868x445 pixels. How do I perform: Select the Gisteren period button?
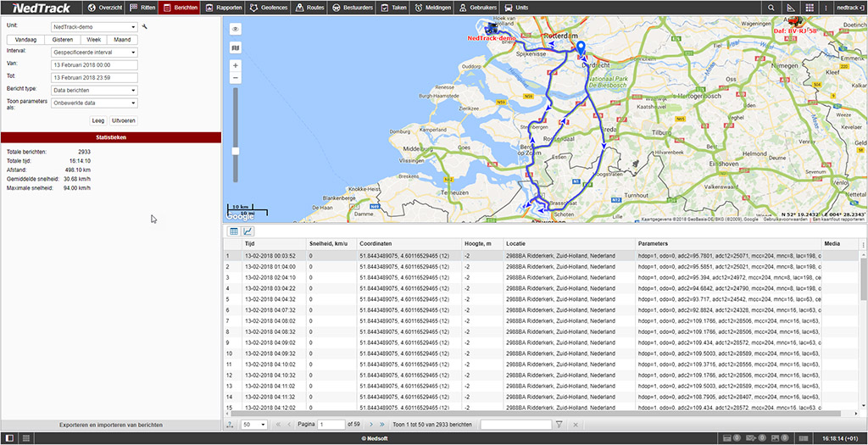pos(63,40)
